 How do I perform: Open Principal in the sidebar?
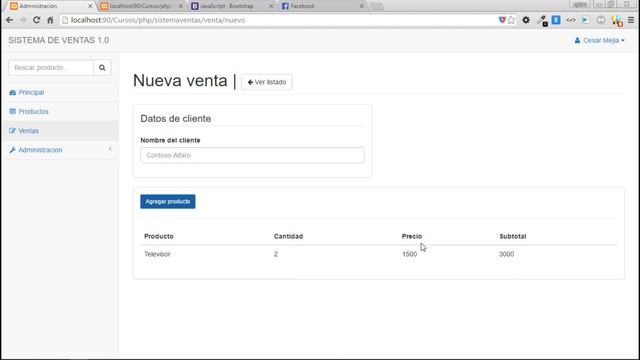pyautogui.click(x=60, y=93)
